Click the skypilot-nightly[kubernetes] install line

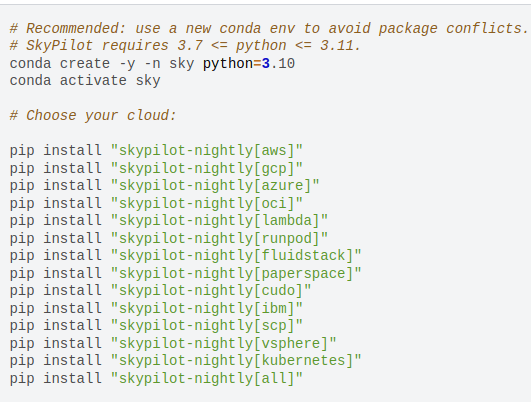coord(186,360)
